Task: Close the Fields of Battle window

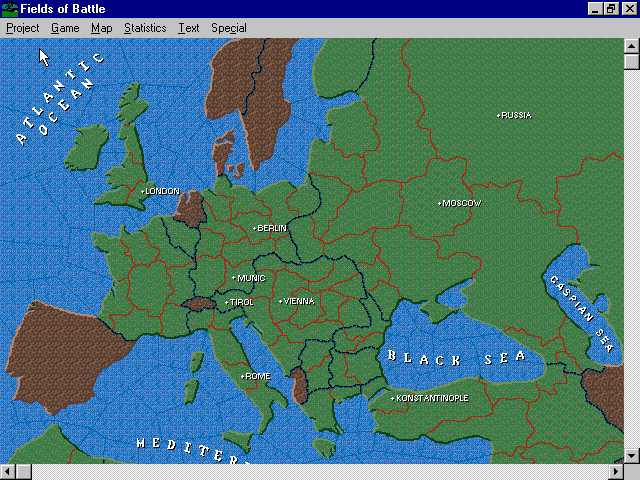Action: coord(630,9)
